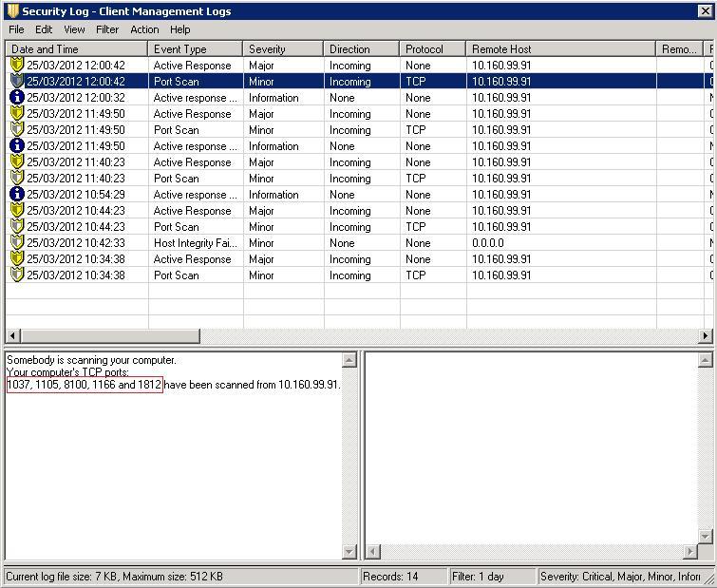Viewport: 717px width, 588px height.
Task: Select the 0.0.0.0 remote host cell
Action: 488,243
